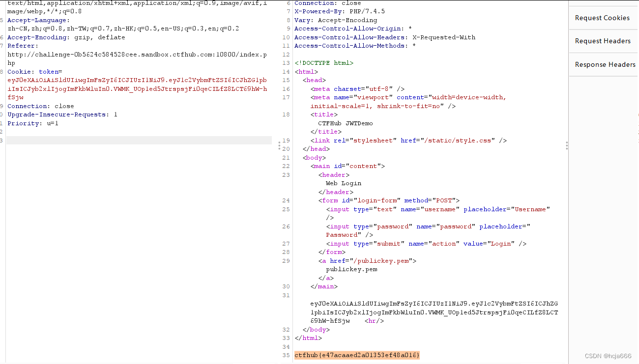
Task: Click the '<body>' opening tag in the response
Action: click(314, 158)
